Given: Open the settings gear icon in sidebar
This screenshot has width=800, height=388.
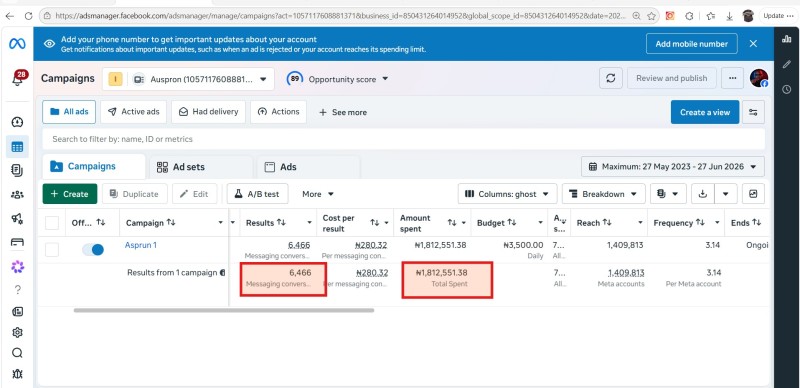Looking at the screenshot, I should coord(17,332).
